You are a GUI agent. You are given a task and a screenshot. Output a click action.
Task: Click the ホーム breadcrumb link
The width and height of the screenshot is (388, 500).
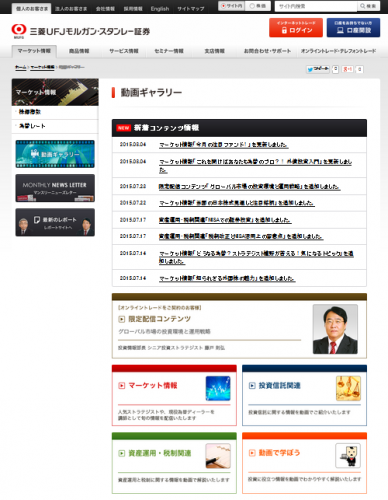(20, 67)
